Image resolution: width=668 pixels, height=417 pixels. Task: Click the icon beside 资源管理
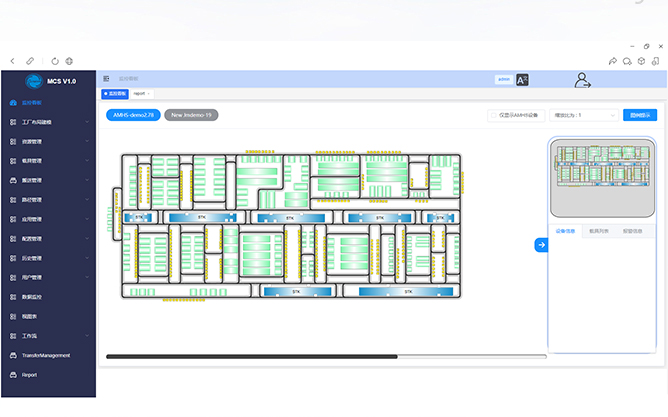[13, 141]
